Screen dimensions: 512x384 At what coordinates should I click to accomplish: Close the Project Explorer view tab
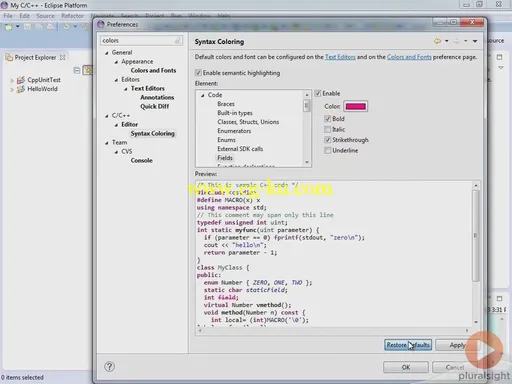(x=62, y=57)
